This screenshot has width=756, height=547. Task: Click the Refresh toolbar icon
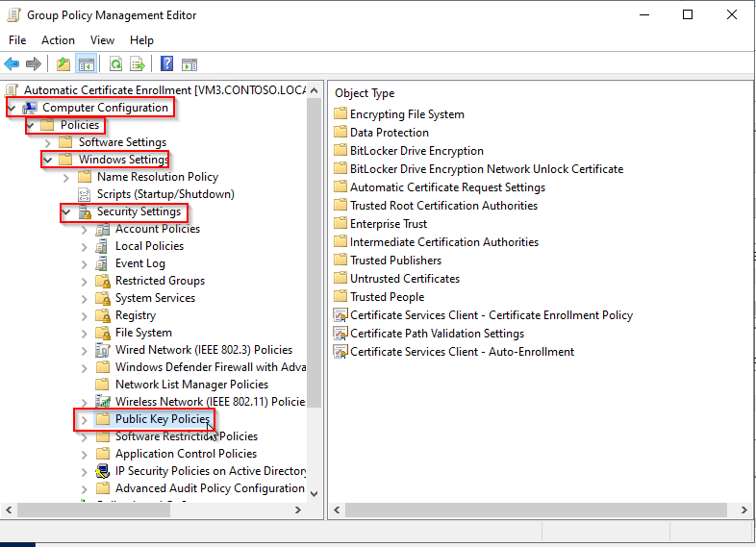tap(115, 64)
